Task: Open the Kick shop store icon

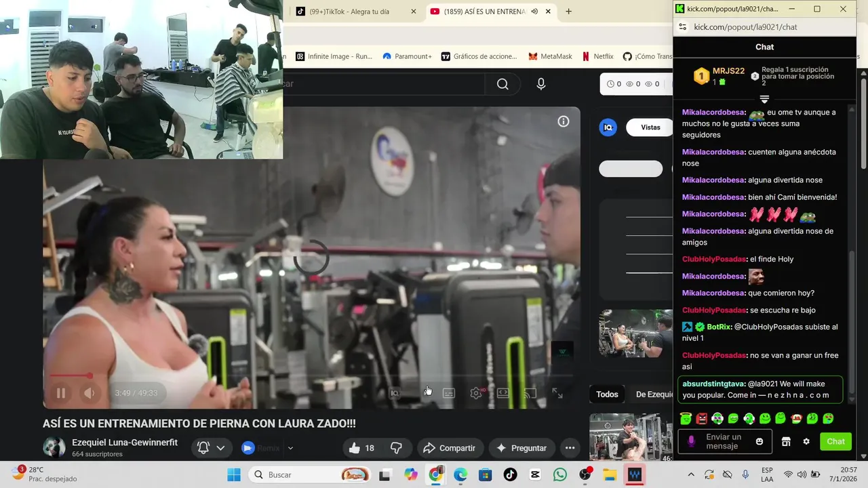Action: [x=786, y=441]
